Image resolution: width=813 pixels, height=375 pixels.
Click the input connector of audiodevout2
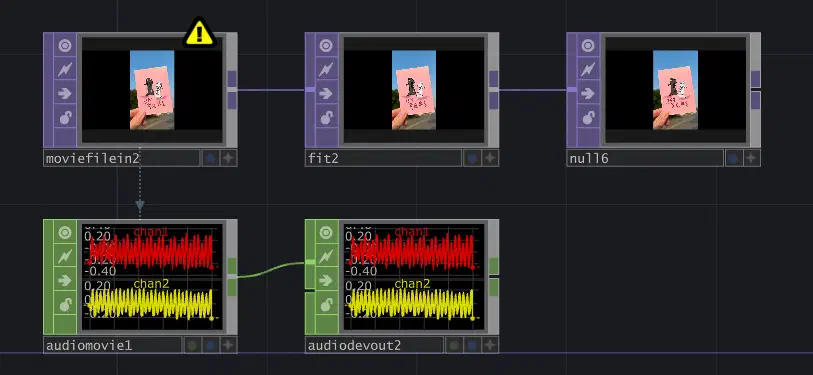[x=310, y=262]
